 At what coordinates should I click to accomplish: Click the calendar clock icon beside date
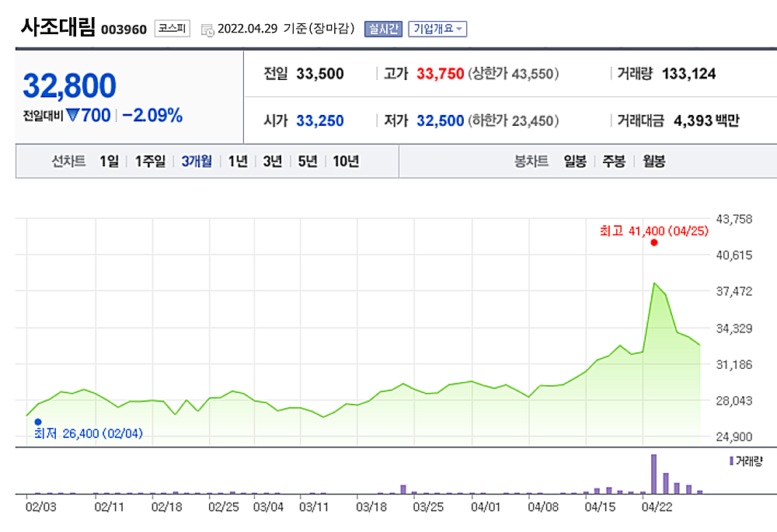pos(207,30)
